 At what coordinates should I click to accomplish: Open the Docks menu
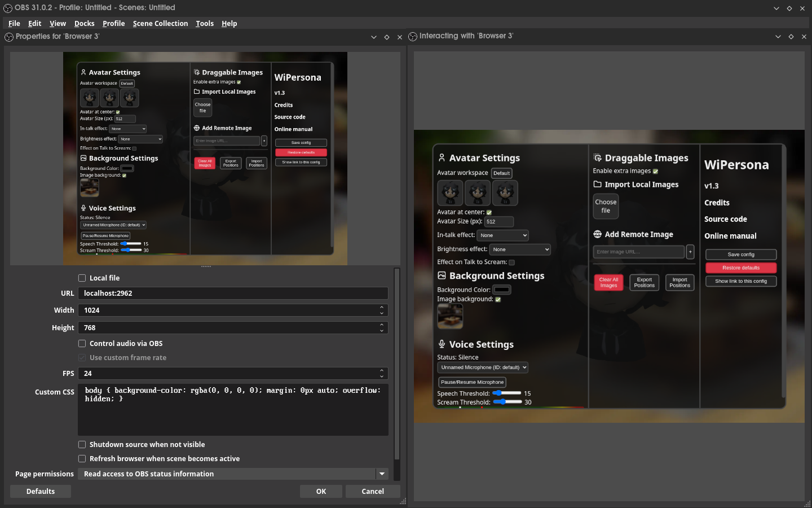point(85,24)
